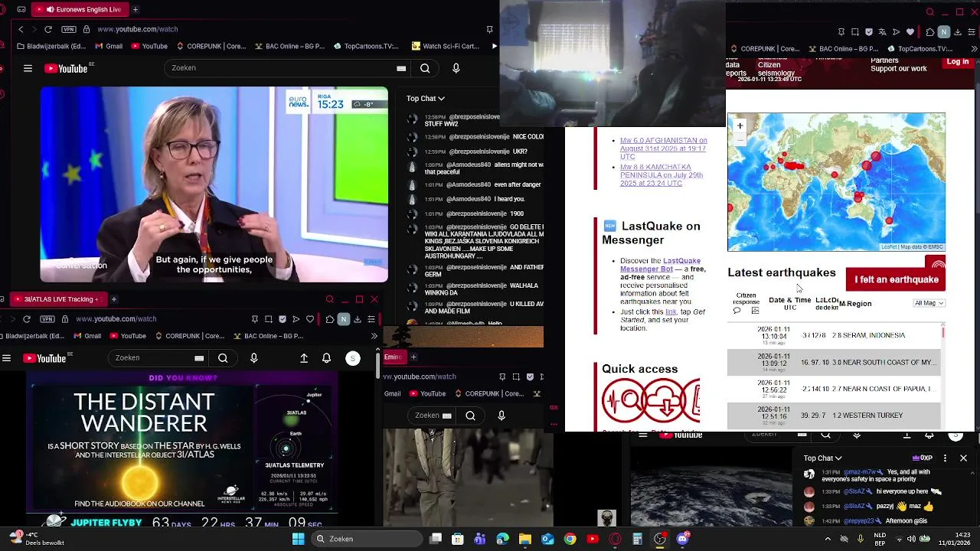This screenshot has width=980, height=551.
Task: Click search button in Eminem YouTube window
Action: point(471,416)
